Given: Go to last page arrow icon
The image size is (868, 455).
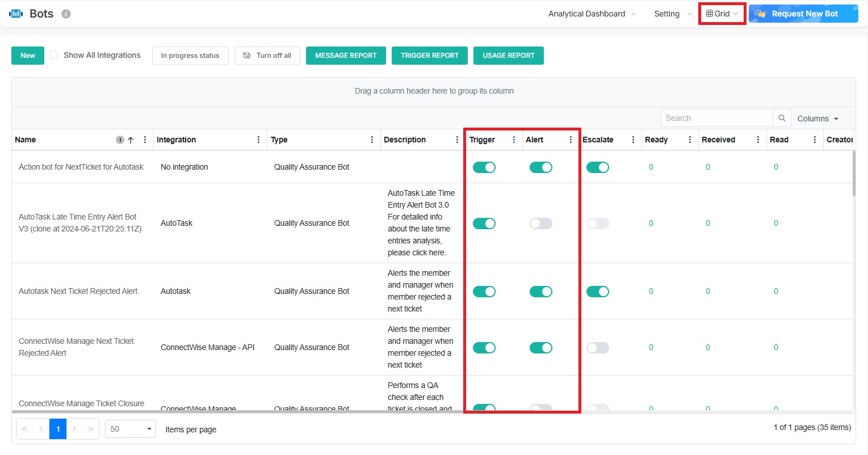Looking at the screenshot, I should point(91,429).
